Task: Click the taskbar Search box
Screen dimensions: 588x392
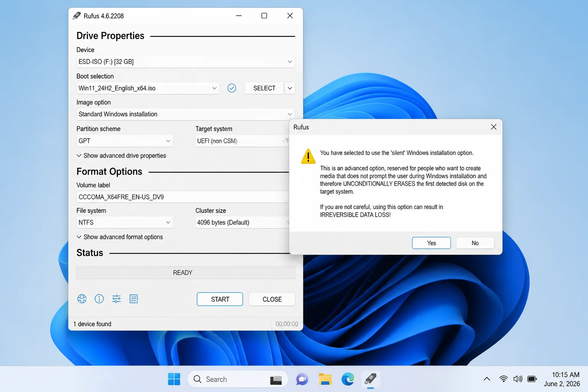Action: [x=237, y=379]
